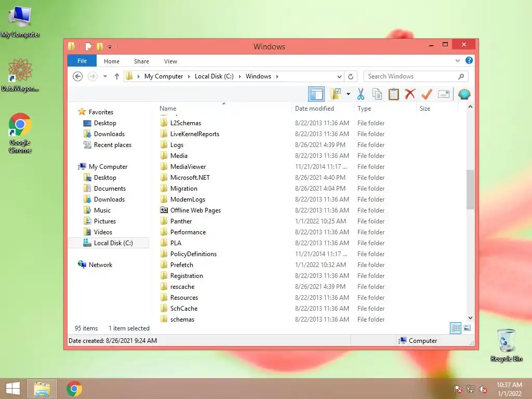This screenshot has width=532, height=399.
Task: Select Recent places in navigation pane
Action: click(112, 144)
